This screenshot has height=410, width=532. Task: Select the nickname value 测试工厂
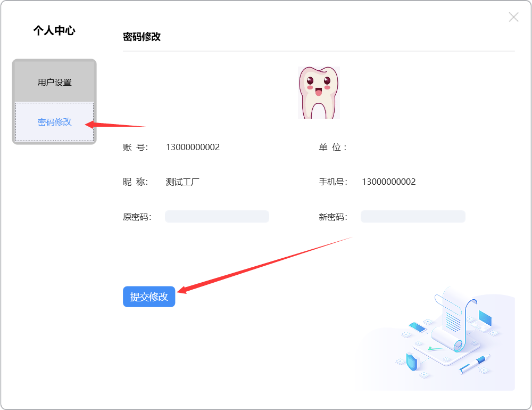pos(182,182)
